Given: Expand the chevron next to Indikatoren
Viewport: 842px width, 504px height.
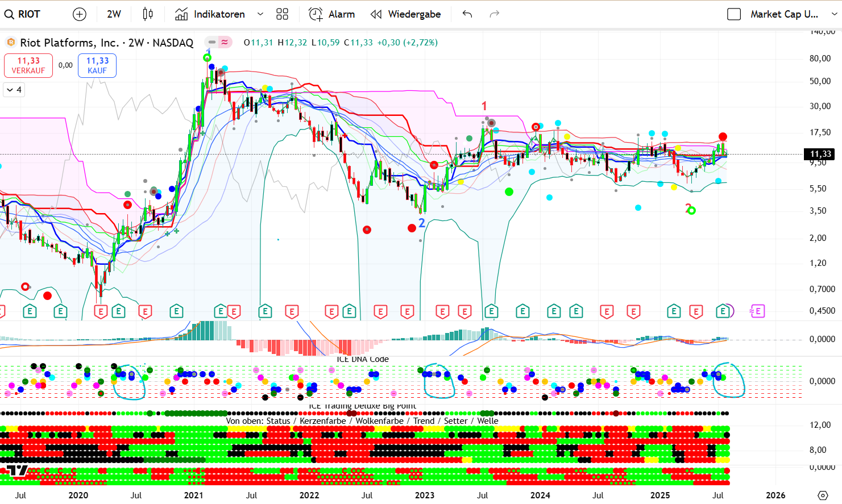Looking at the screenshot, I should tap(260, 14).
